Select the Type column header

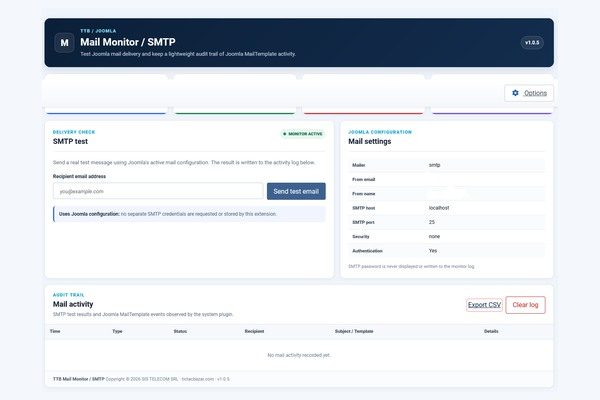click(117, 331)
